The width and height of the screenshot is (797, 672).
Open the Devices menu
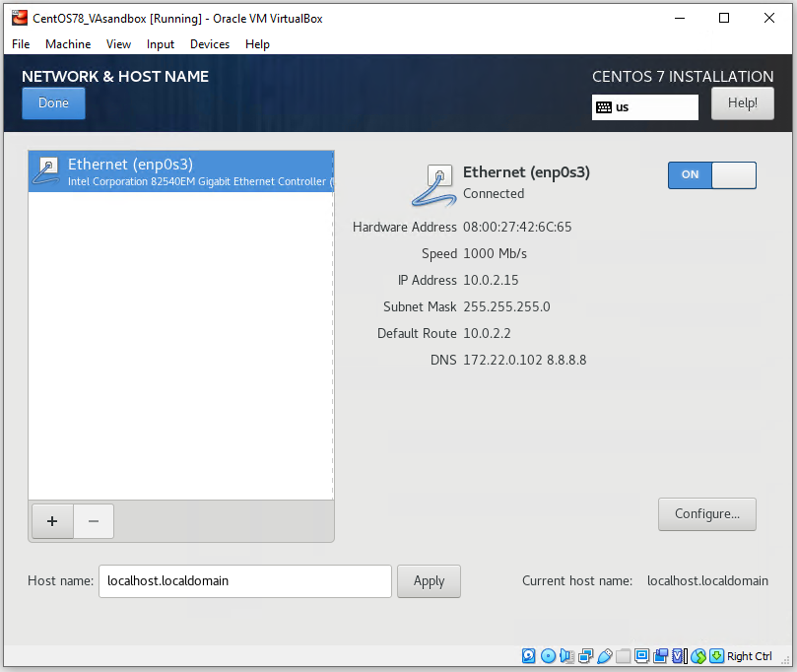(x=210, y=44)
